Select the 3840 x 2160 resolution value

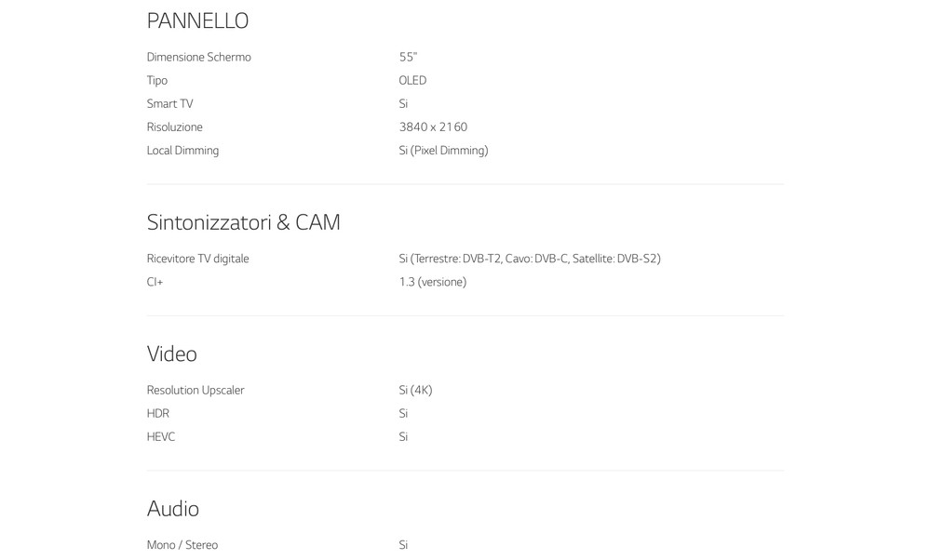click(433, 127)
